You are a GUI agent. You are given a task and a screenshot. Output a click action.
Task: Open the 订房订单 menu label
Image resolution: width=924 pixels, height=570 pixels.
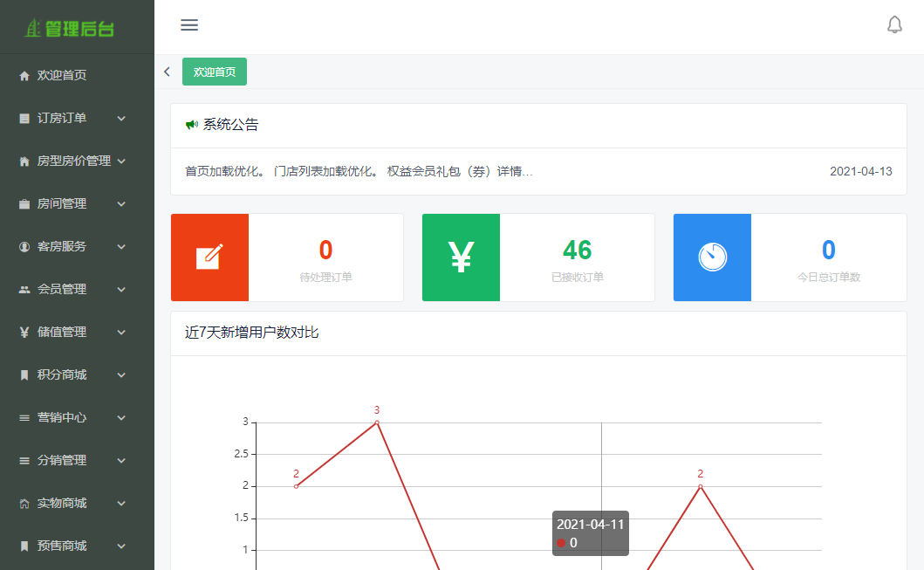click(x=62, y=119)
